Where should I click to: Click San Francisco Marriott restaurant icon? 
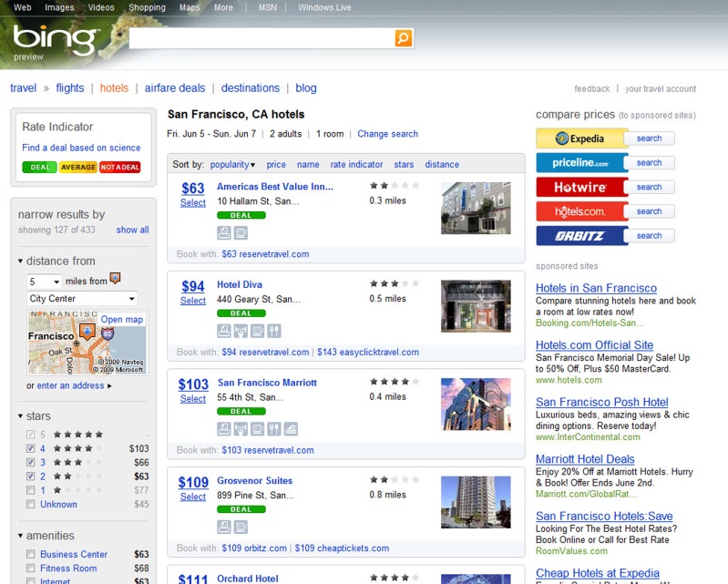click(274, 428)
